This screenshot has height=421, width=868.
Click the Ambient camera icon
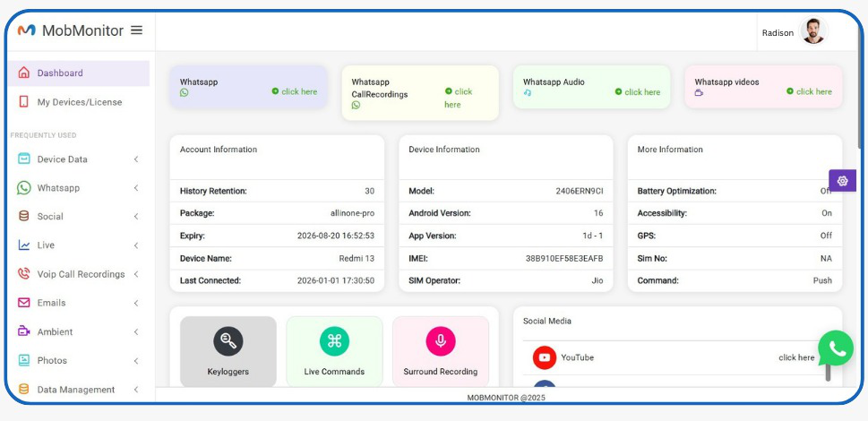click(24, 331)
